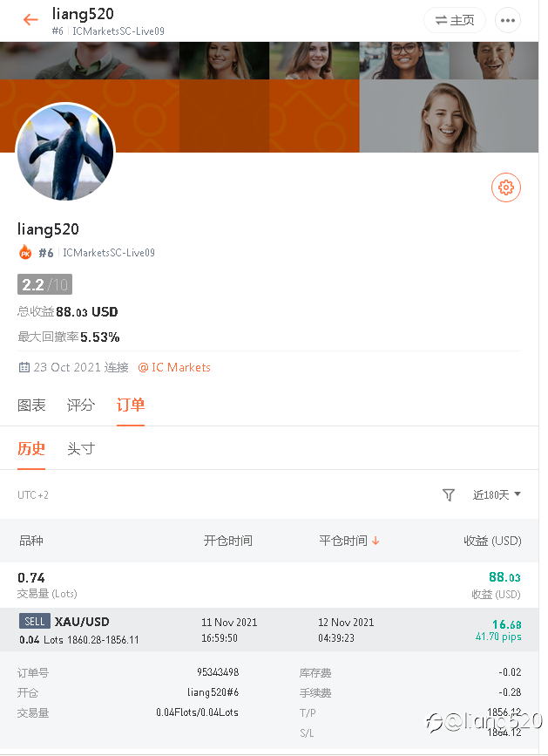
Task: Open the three-dots more menu
Action: coord(508,20)
